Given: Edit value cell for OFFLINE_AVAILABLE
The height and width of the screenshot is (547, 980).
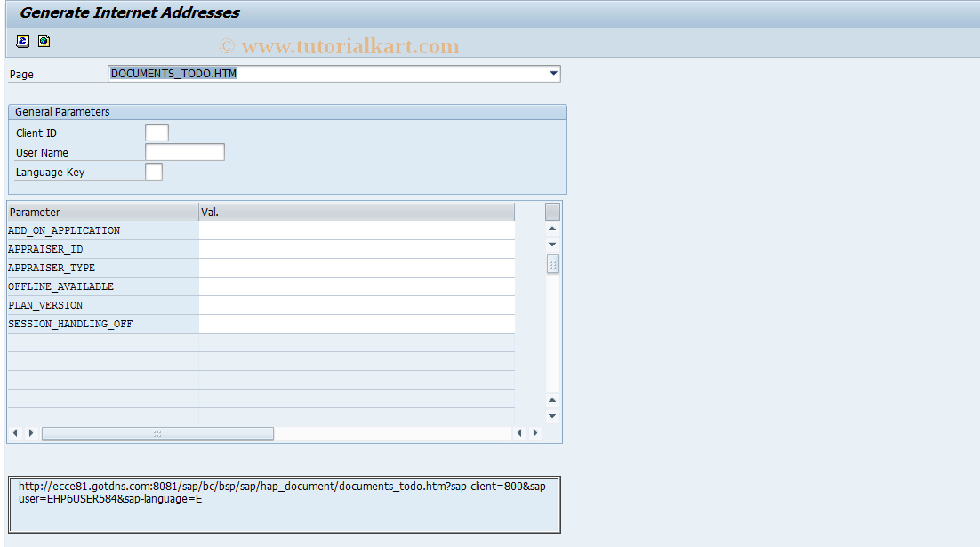Looking at the screenshot, I should [x=357, y=287].
